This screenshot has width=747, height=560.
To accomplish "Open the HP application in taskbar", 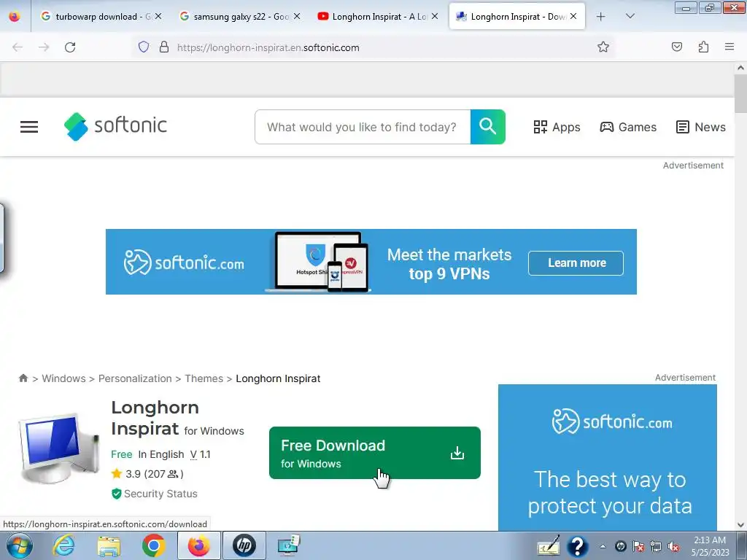I will [244, 545].
